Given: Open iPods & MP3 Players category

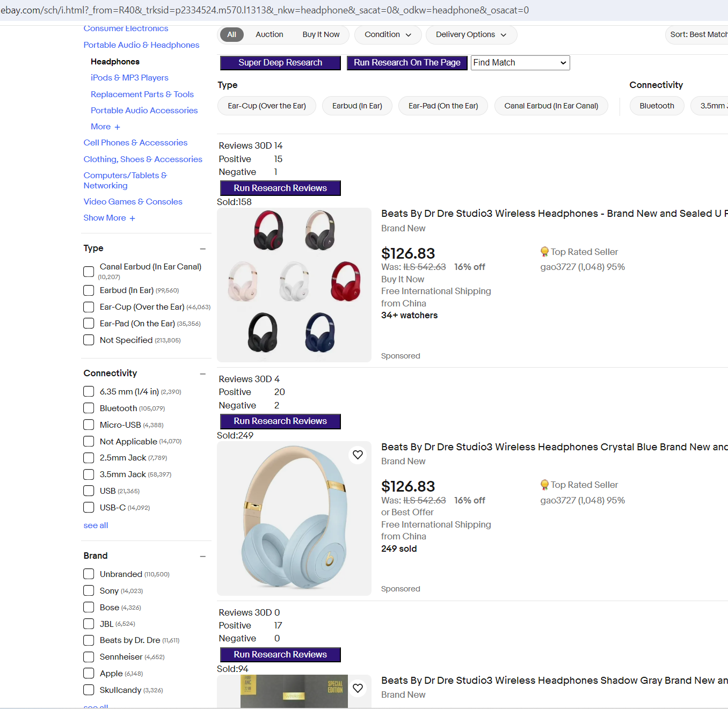Looking at the screenshot, I should [129, 78].
